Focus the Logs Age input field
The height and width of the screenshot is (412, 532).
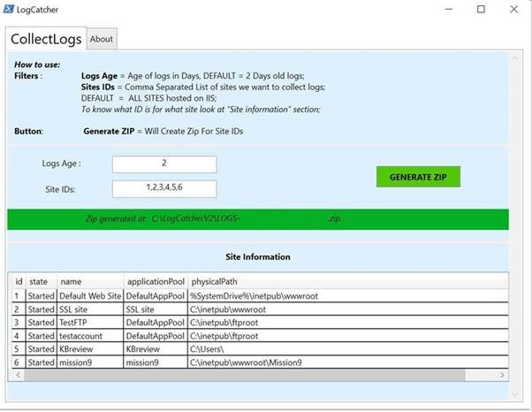164,164
